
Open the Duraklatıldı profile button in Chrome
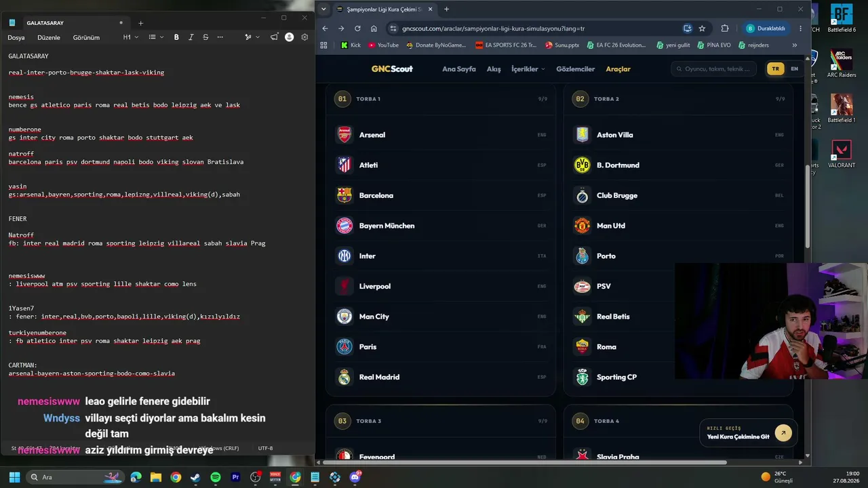(766, 28)
